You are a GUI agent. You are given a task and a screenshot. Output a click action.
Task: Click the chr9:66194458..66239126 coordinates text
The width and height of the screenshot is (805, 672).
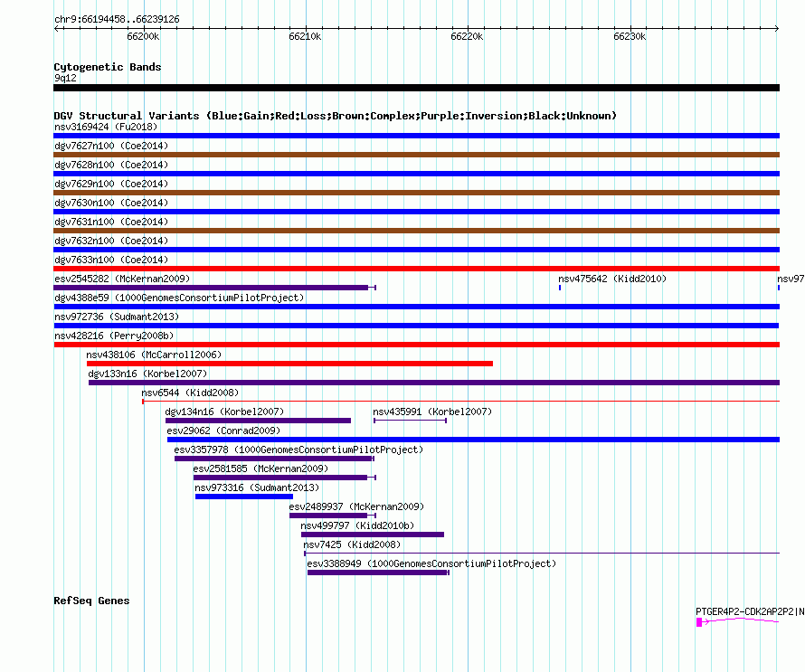click(x=117, y=20)
